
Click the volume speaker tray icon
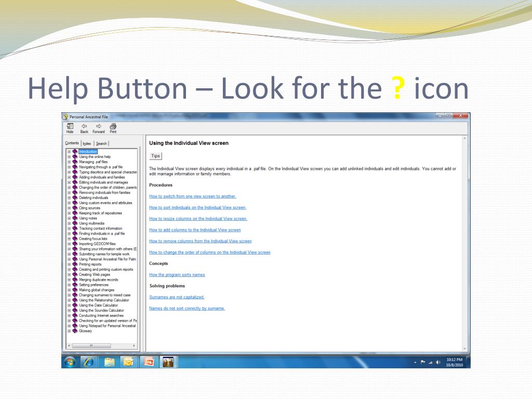coord(438,362)
